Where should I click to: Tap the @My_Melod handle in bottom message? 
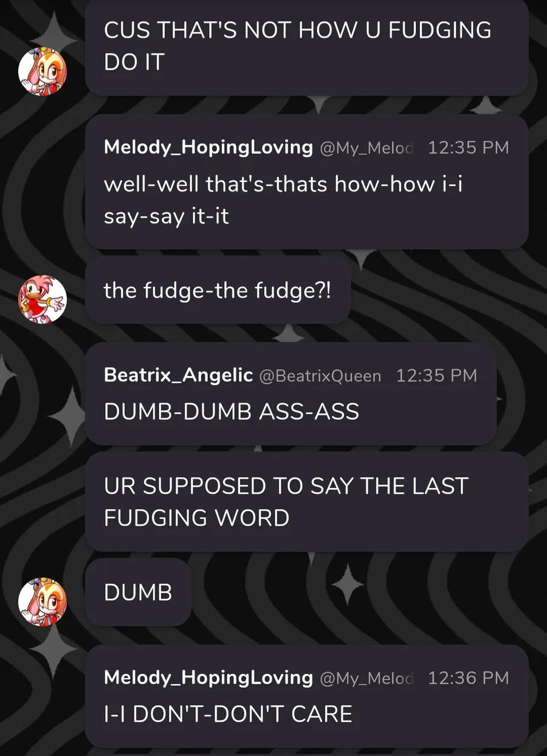pos(366,678)
